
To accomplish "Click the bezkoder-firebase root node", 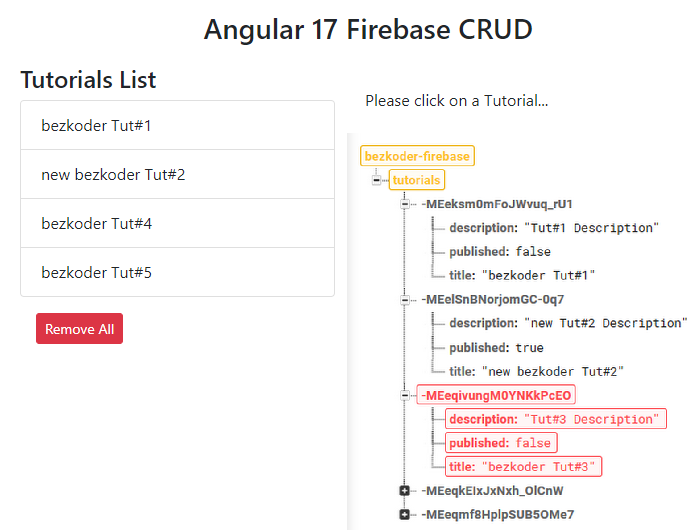I will point(417,156).
